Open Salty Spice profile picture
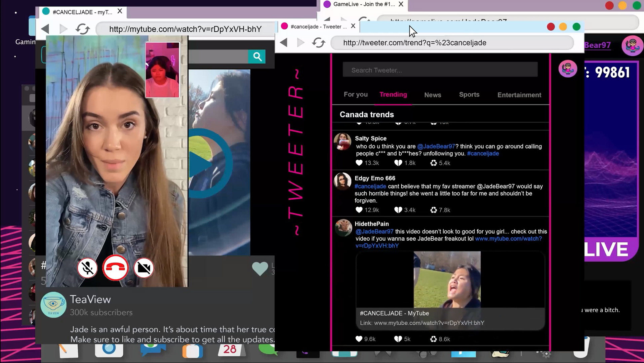This screenshot has width=644, height=363. tap(343, 141)
